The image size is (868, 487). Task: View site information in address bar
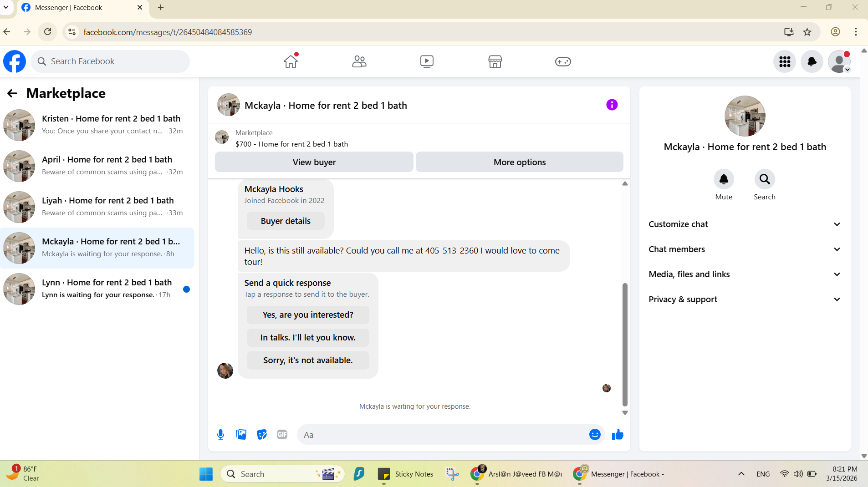(72, 32)
